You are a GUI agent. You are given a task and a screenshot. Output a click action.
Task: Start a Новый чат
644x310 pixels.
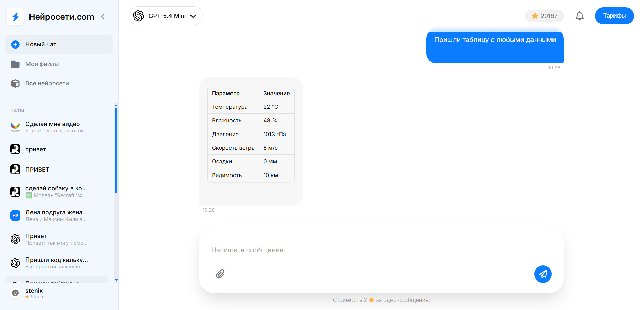click(59, 44)
